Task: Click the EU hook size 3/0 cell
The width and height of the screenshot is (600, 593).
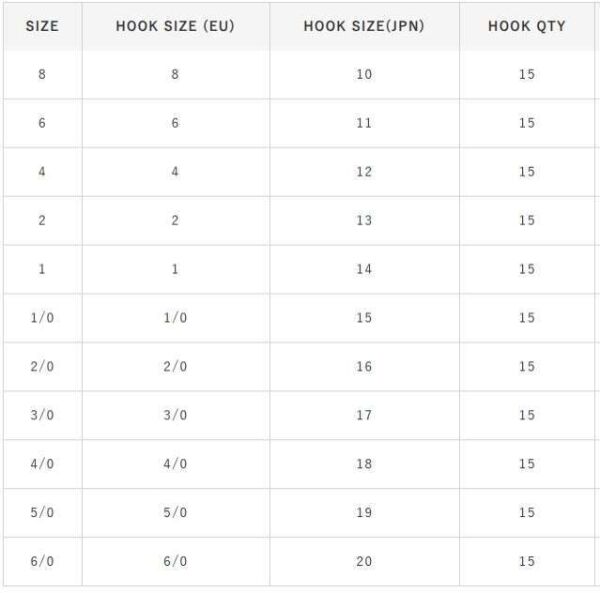Action: tap(175, 415)
